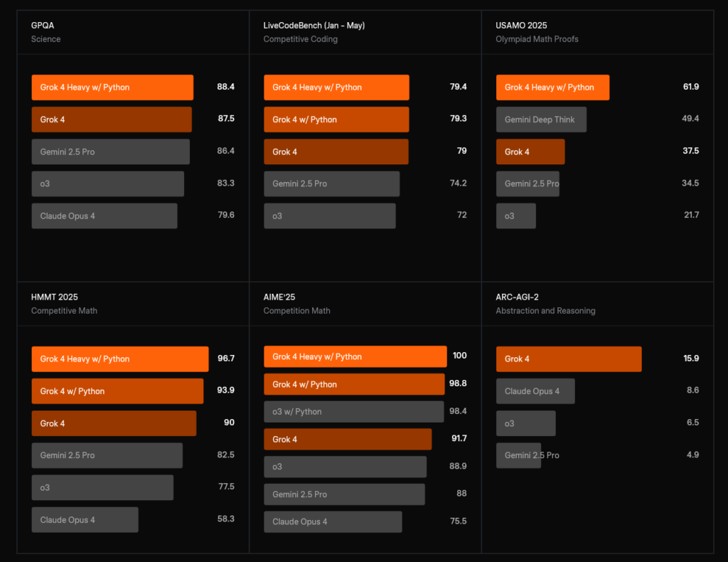Click the LiveCodeBench (Jan - May) heading
The width and height of the screenshot is (728, 562).
coord(314,26)
